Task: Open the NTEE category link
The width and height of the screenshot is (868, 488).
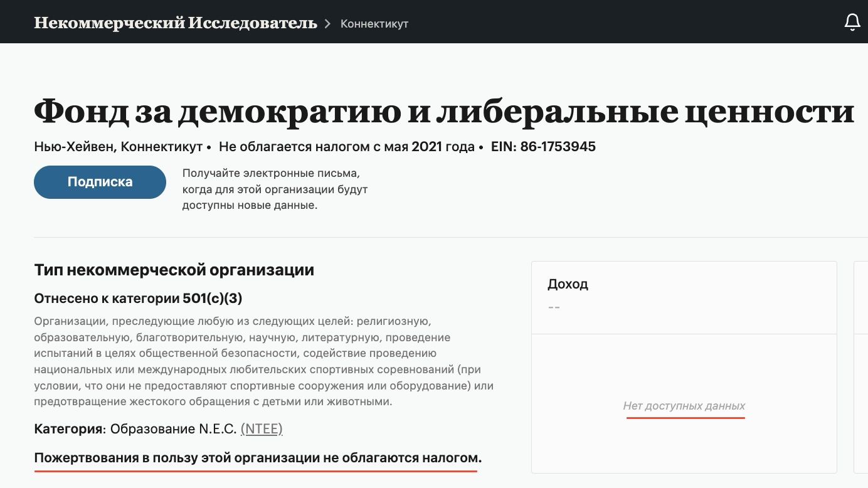Action: (262, 429)
